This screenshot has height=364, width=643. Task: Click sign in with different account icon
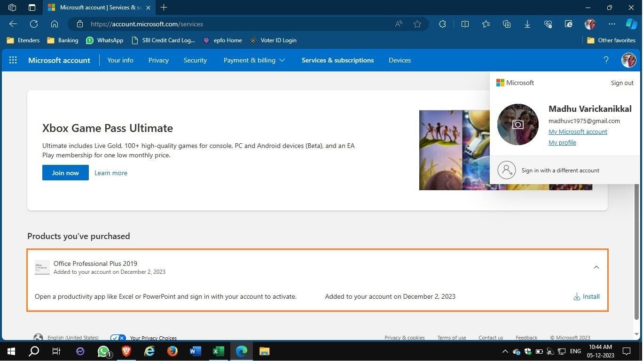tap(507, 170)
